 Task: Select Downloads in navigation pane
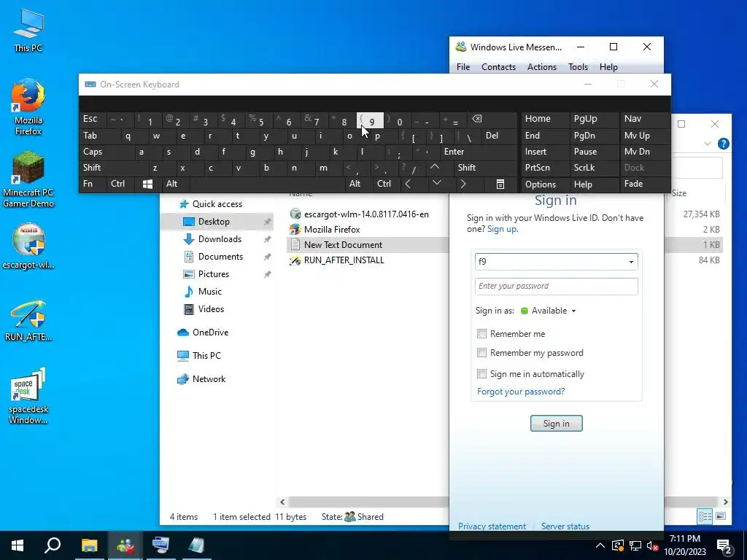220,239
